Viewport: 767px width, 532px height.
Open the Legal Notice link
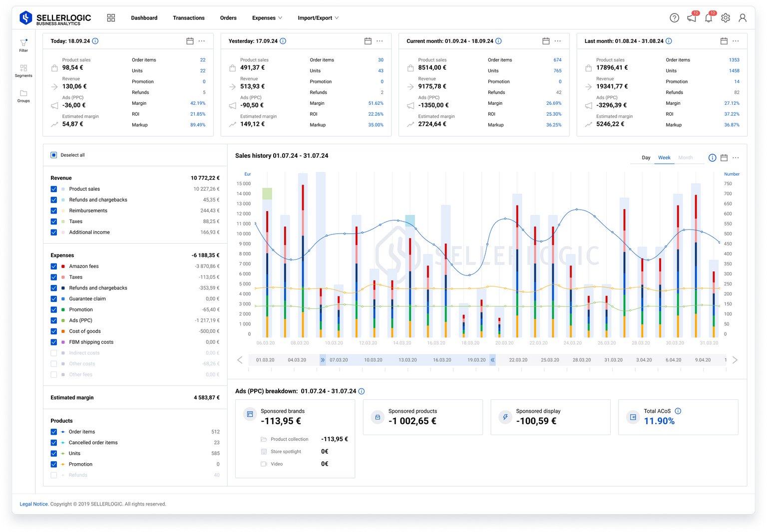[33, 504]
